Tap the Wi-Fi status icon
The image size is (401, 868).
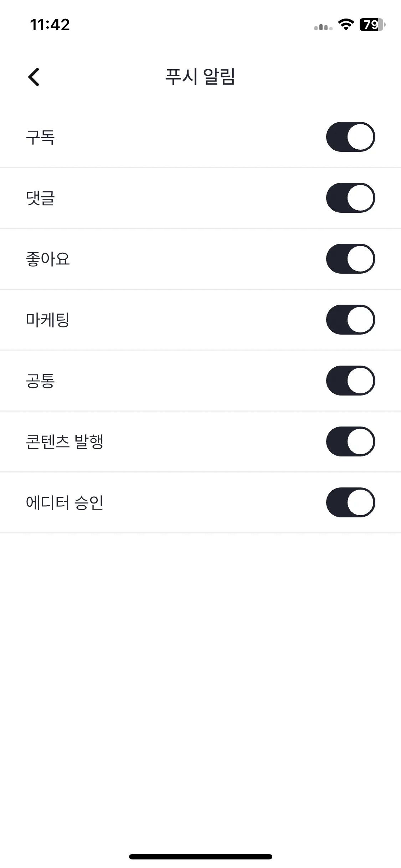pyautogui.click(x=346, y=25)
